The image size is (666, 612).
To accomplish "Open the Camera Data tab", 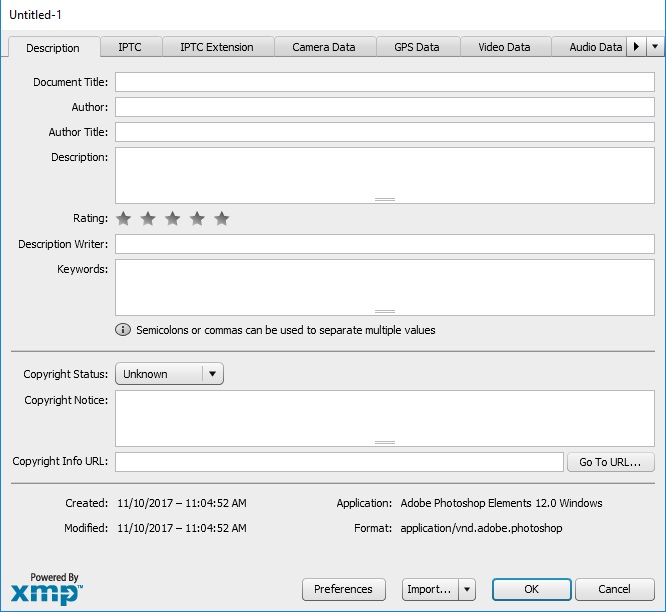I will [x=324, y=47].
